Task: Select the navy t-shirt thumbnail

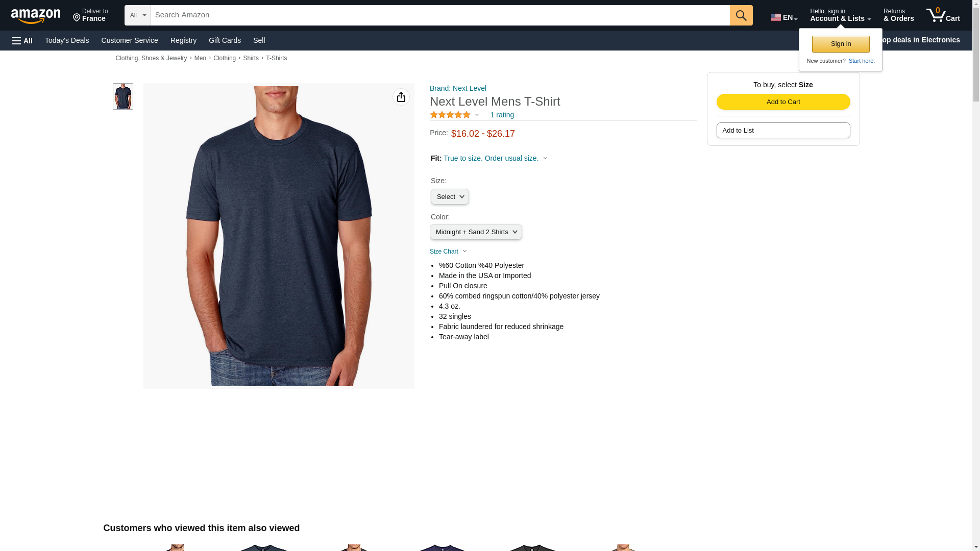Action: (x=123, y=96)
